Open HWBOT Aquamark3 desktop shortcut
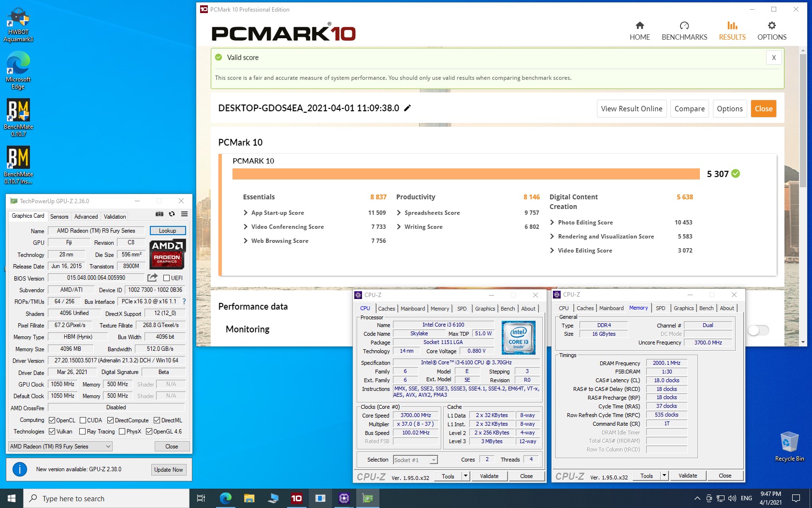812x508 pixels. point(18,25)
